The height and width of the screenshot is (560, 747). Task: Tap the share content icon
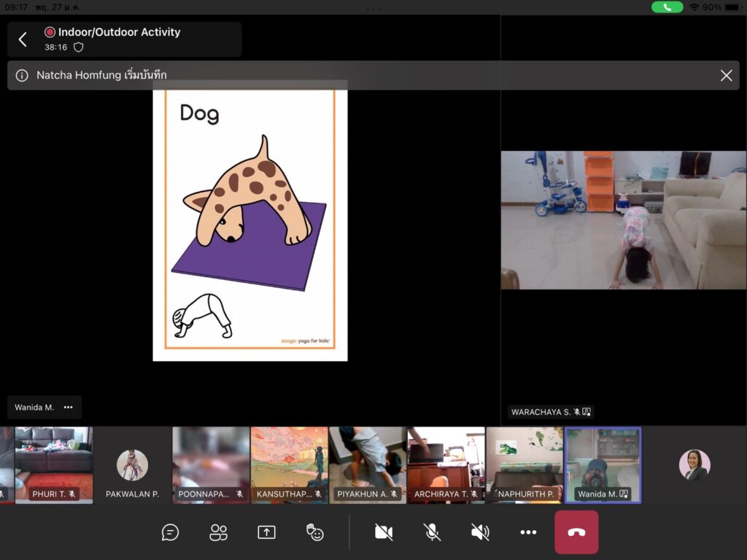[266, 532]
